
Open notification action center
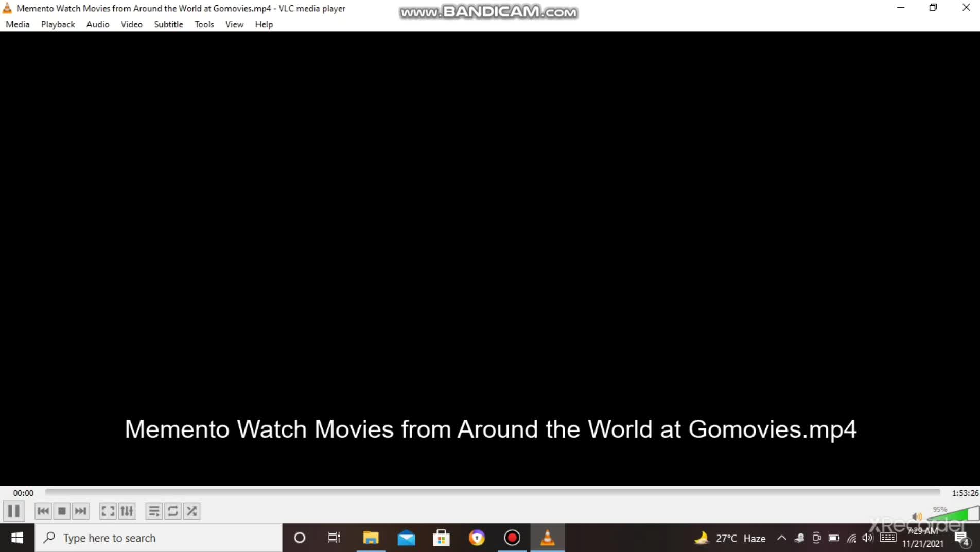(961, 538)
